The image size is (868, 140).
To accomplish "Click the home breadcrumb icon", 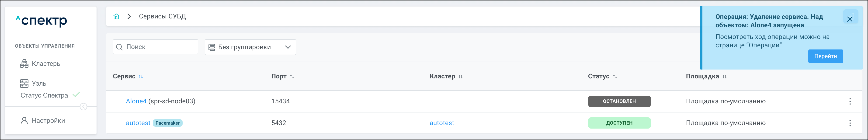I will pyautogui.click(x=116, y=17).
